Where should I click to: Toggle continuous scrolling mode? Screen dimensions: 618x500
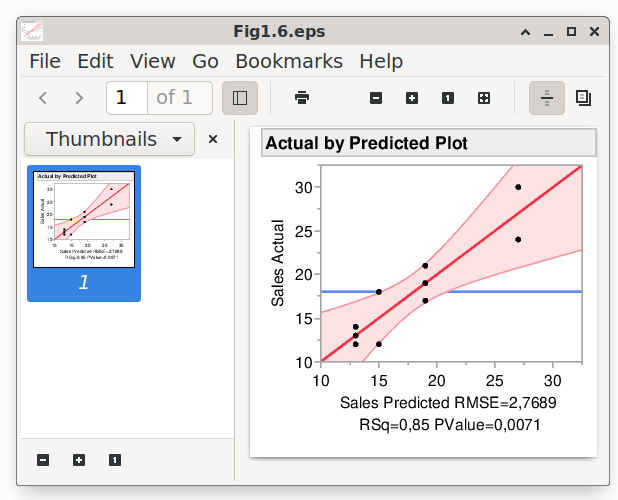click(547, 98)
